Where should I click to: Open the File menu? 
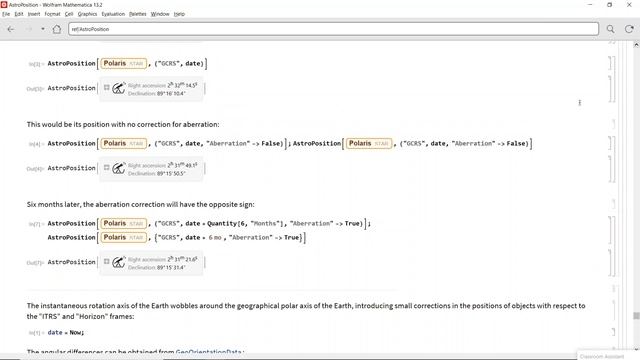point(6,14)
